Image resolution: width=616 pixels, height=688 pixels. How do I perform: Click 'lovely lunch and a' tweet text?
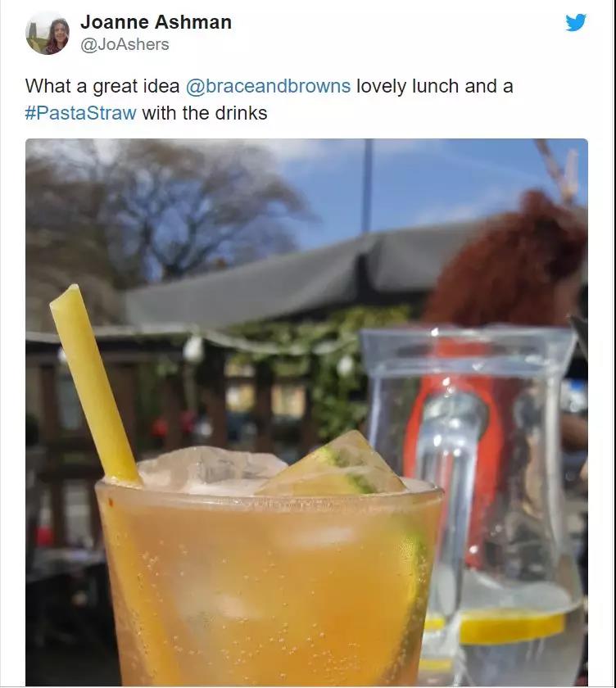(435, 86)
